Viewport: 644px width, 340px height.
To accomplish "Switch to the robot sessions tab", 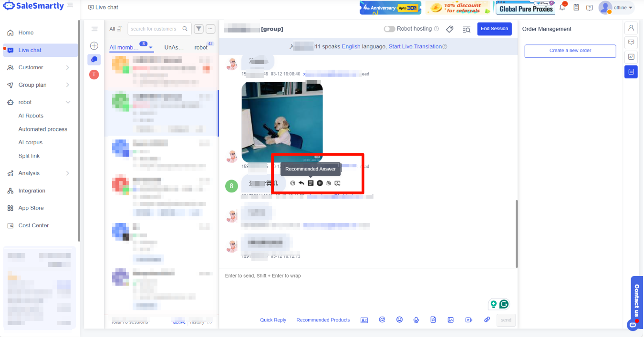I will (x=201, y=47).
